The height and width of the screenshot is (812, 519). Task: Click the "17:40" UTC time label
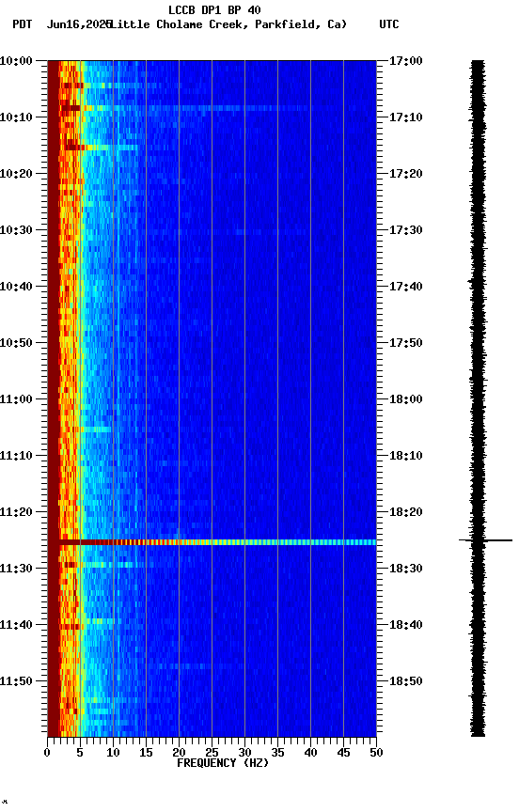coord(405,287)
